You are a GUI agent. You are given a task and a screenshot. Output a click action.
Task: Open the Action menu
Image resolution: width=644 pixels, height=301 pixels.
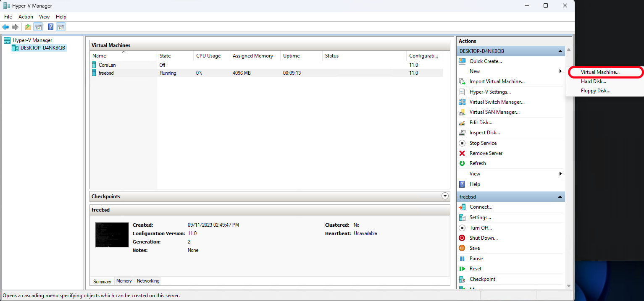[x=26, y=17]
